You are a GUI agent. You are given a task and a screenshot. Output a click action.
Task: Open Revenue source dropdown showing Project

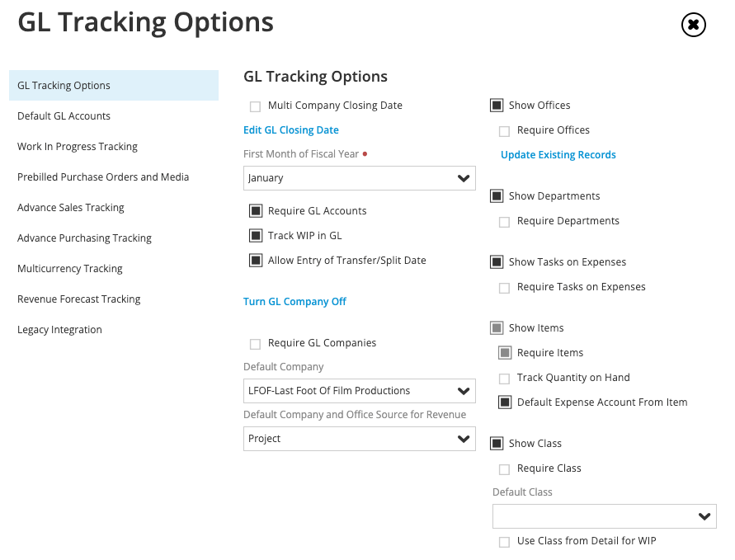click(359, 439)
